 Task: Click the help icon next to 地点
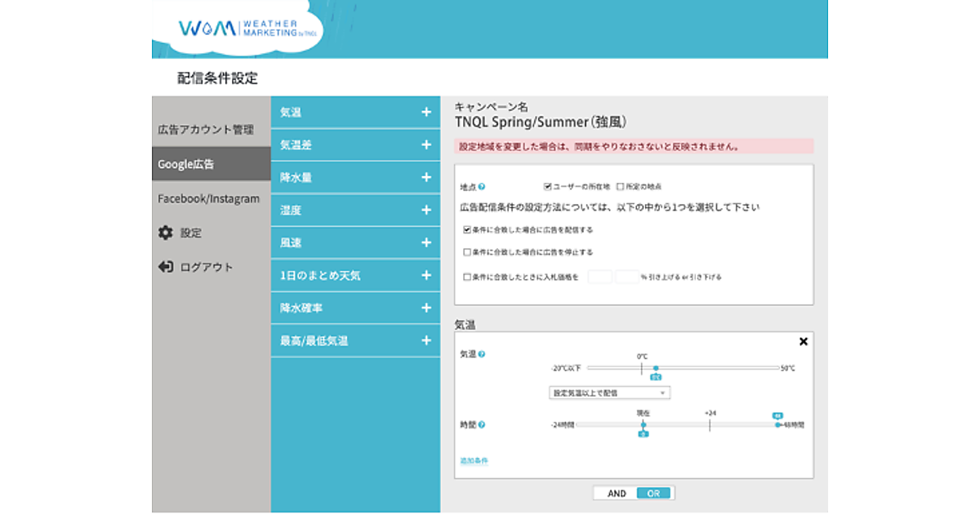point(482,187)
